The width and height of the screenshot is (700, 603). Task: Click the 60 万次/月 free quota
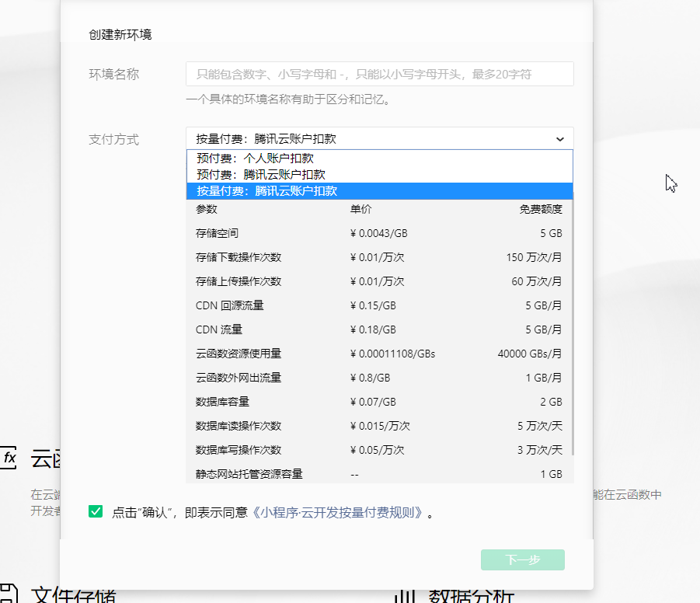(x=537, y=281)
